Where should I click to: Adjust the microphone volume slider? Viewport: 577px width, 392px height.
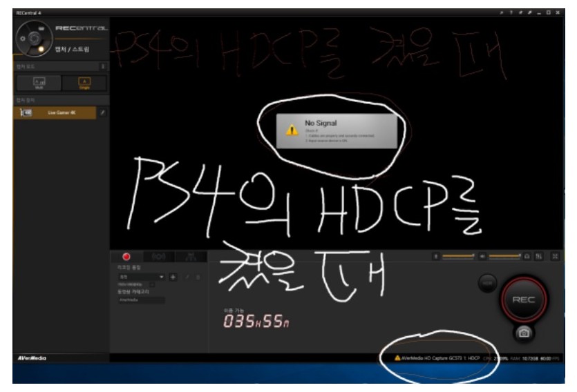459,256
